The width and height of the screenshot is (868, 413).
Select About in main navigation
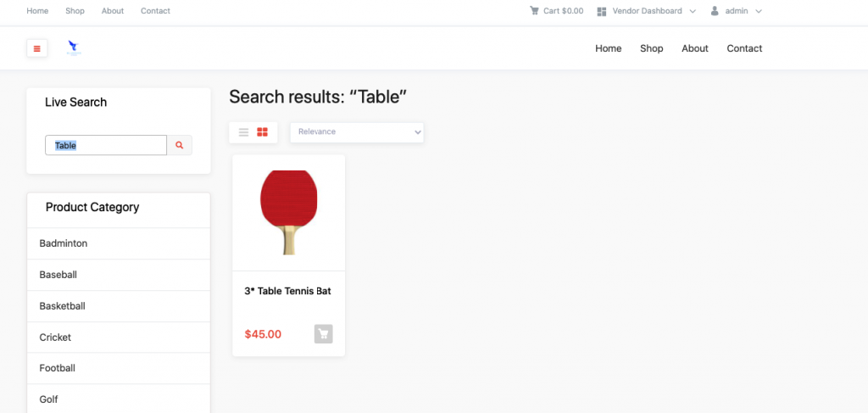pyautogui.click(x=695, y=48)
